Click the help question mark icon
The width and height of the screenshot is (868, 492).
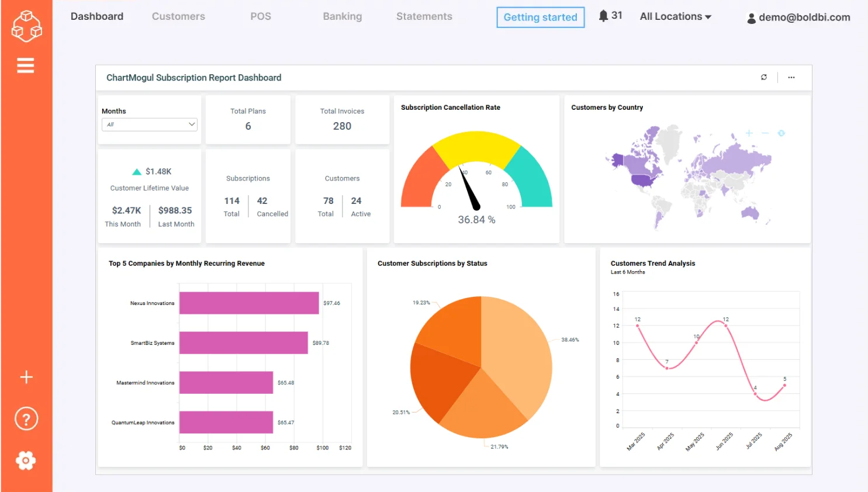[26, 418]
